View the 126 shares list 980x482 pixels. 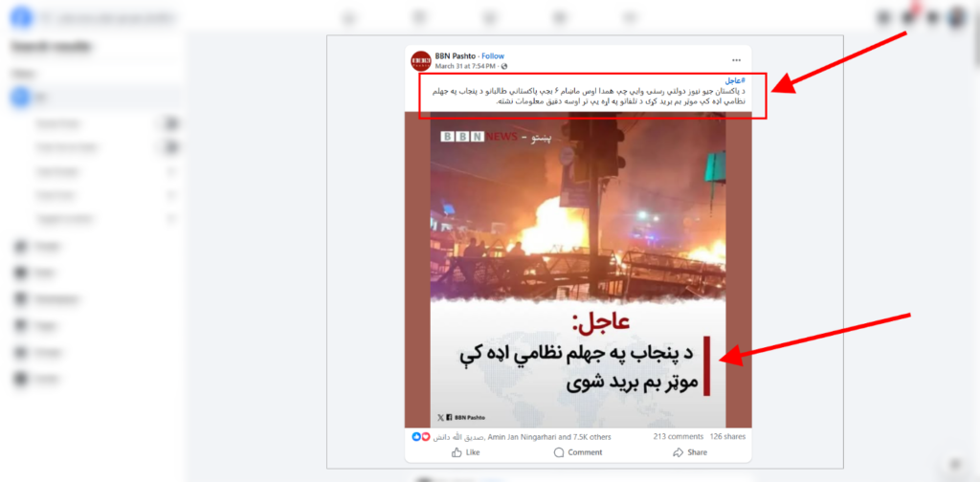(x=727, y=436)
